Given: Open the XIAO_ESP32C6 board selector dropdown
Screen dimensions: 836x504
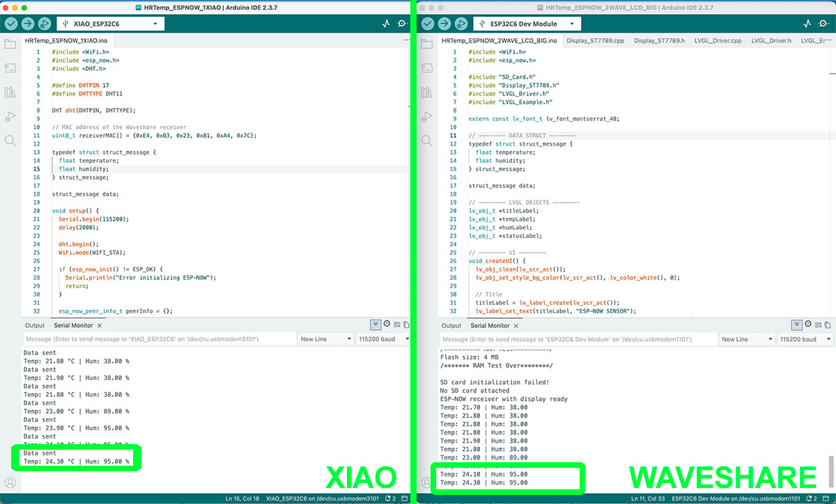Looking at the screenshot, I should click(x=110, y=24).
